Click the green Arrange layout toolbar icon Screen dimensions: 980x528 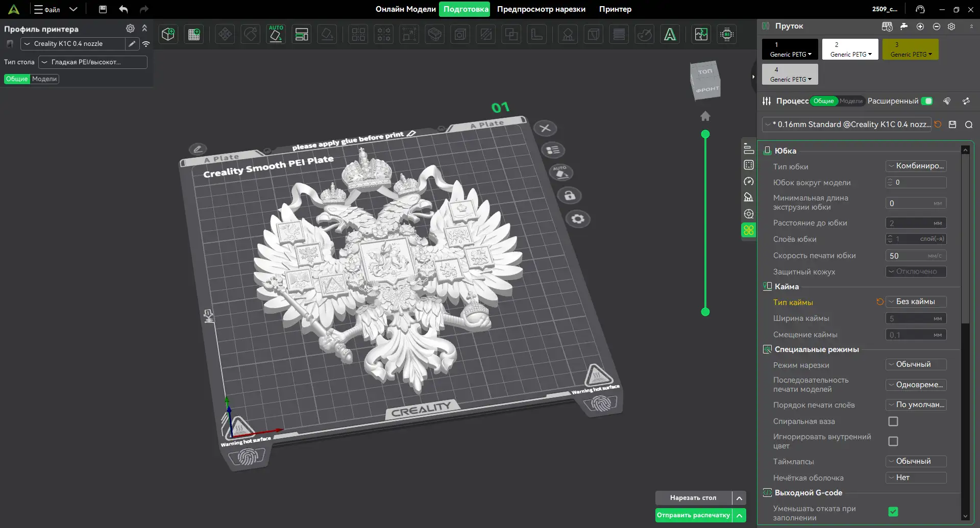pos(302,34)
